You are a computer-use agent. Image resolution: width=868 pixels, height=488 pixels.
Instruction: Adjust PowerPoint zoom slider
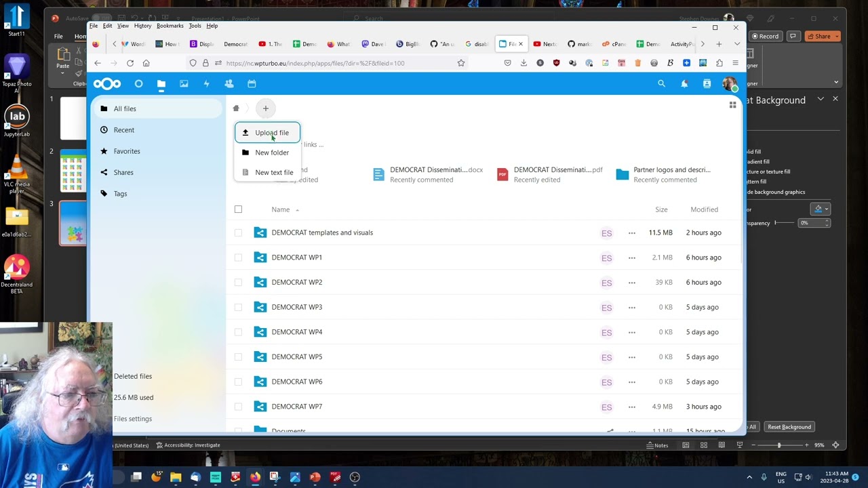[x=779, y=445]
